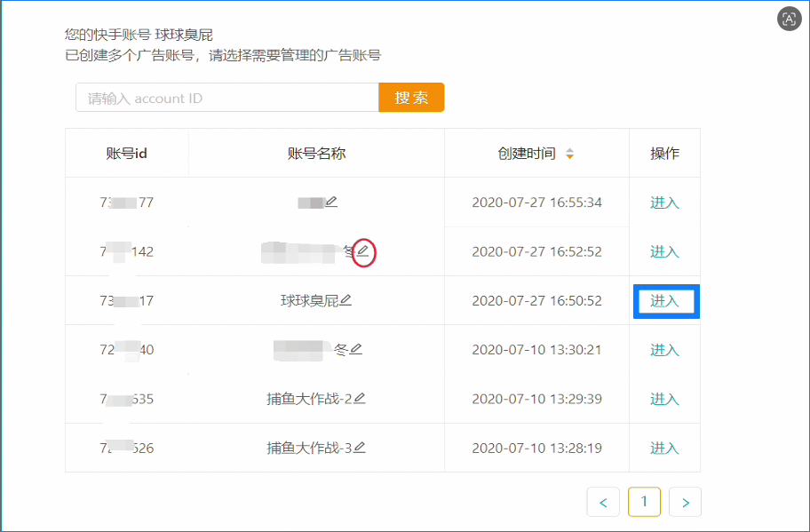Screen dimensions: 810x532
Task: Edit the 捕鱼大作战-2 account name
Action: (x=358, y=399)
